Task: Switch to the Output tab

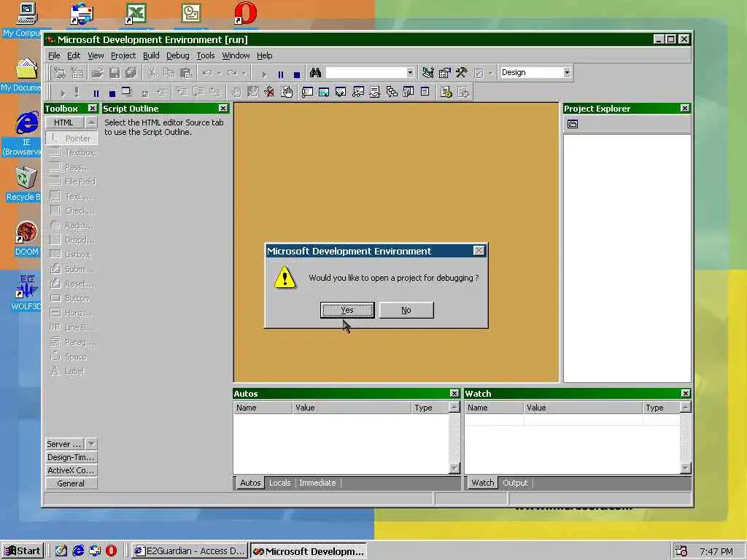Action: [x=515, y=483]
